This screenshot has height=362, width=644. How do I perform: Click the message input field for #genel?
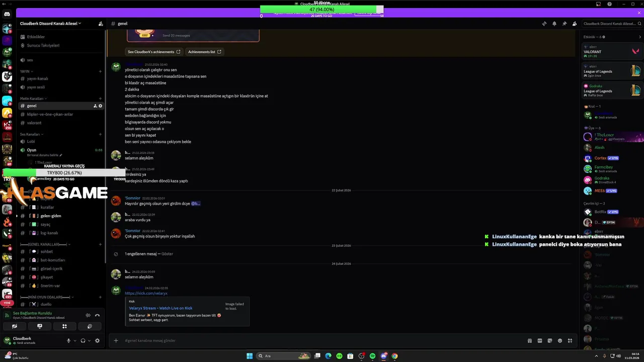[x=322, y=340]
